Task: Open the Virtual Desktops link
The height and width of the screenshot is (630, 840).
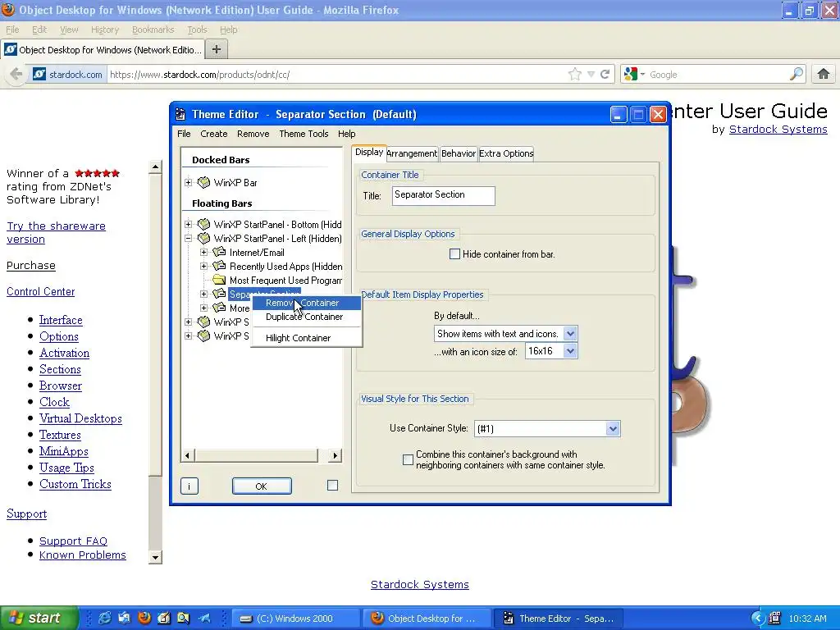Action: [x=80, y=418]
